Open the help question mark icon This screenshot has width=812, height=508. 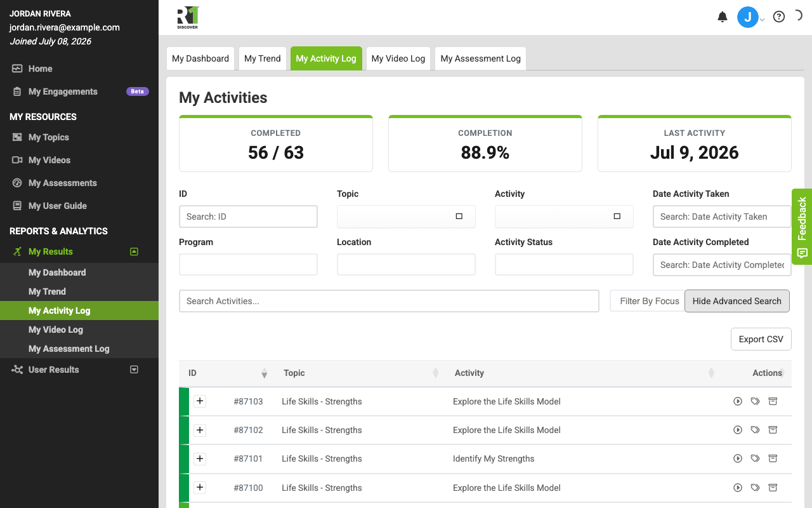[x=779, y=17]
